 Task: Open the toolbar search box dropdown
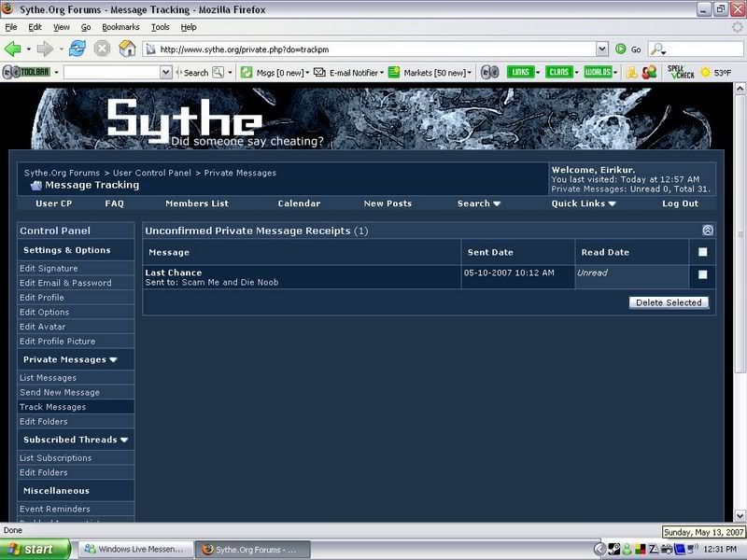pyautogui.click(x=166, y=73)
